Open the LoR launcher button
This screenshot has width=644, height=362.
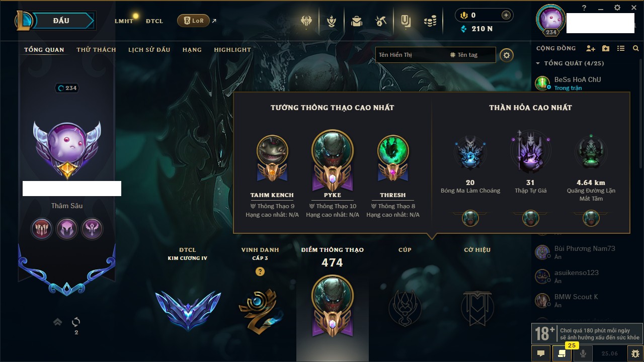[193, 21]
